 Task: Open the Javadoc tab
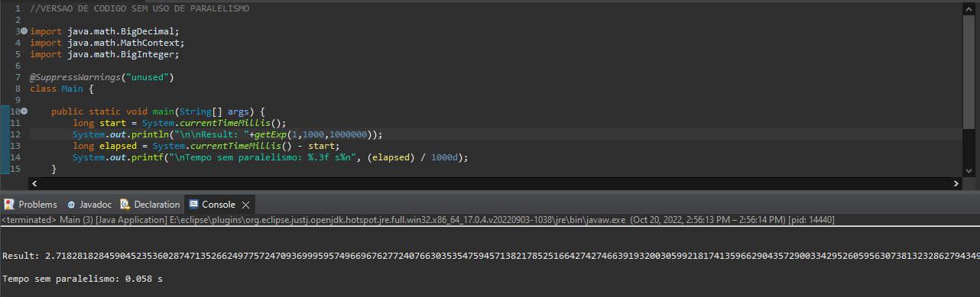(89, 205)
